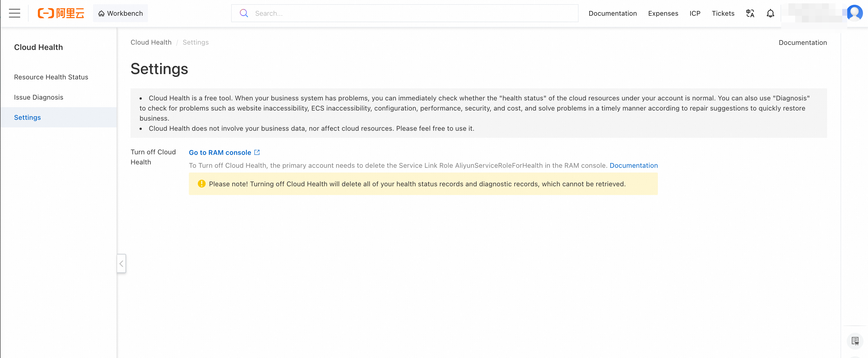This screenshot has height=358, width=868.
Task: Select Resource Health Status in sidebar
Action: coord(59,77)
